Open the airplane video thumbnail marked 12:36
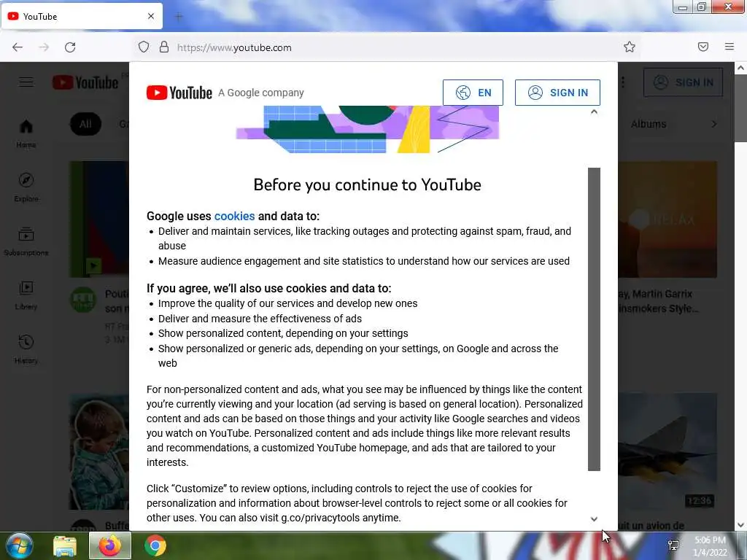Viewport: 747px width, 560px height. (x=667, y=451)
